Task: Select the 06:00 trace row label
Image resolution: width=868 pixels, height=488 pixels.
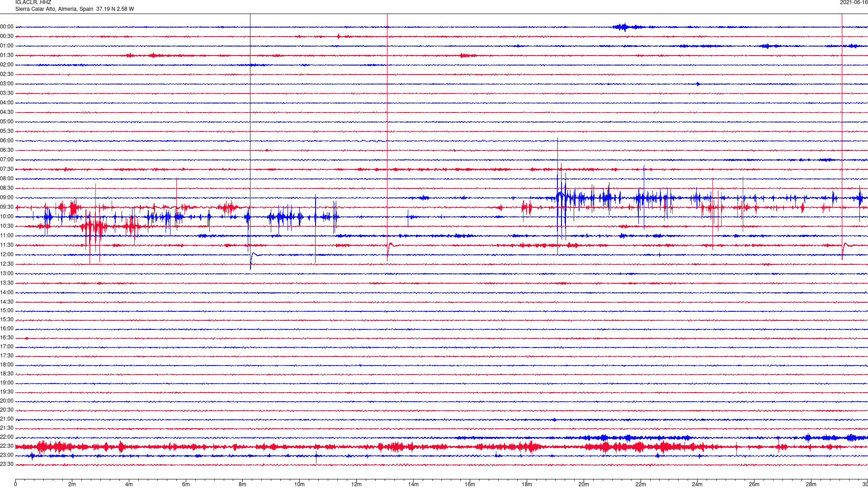Action: 7,141
